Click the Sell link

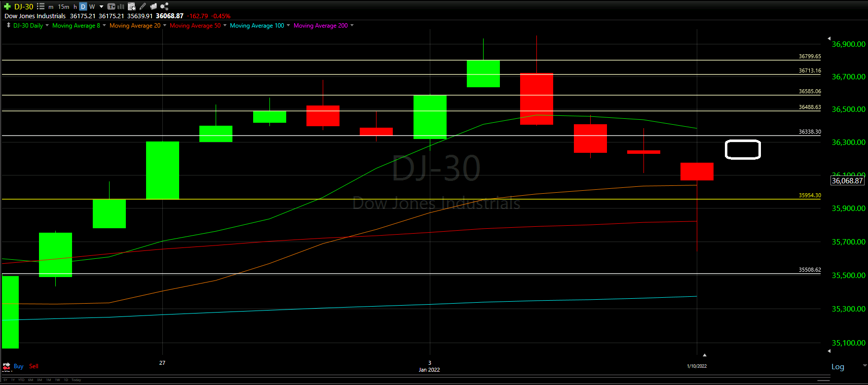click(x=34, y=366)
